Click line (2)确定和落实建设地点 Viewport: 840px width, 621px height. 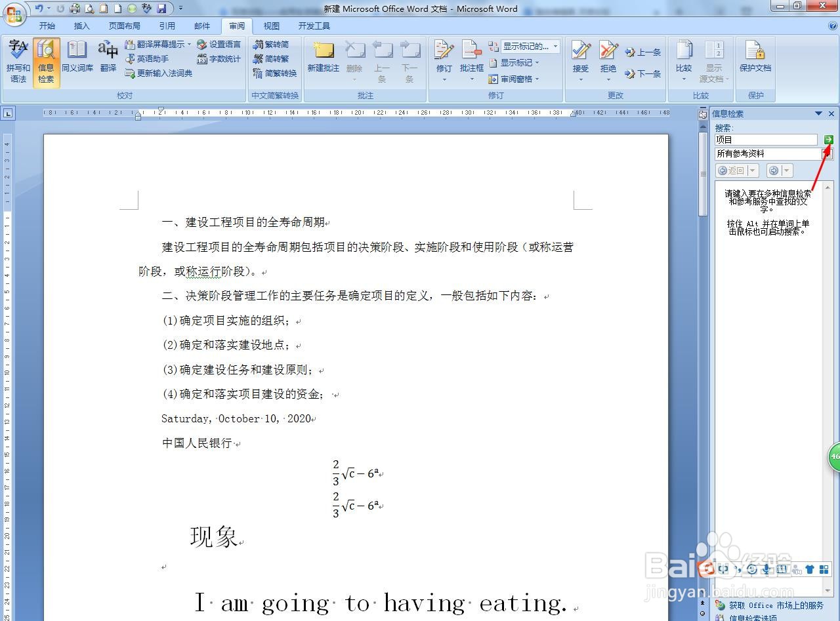click(226, 345)
